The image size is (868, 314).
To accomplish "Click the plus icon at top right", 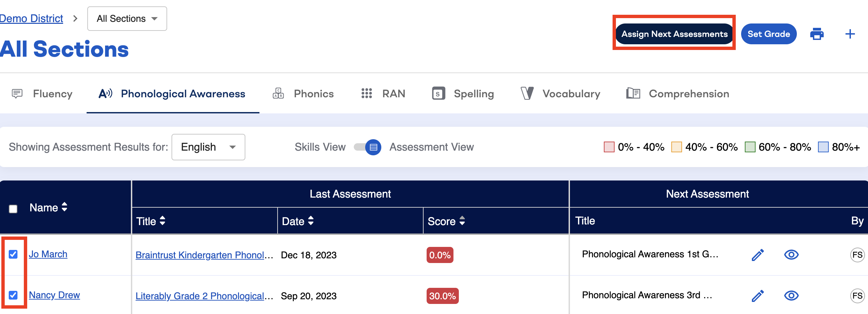I will point(850,34).
